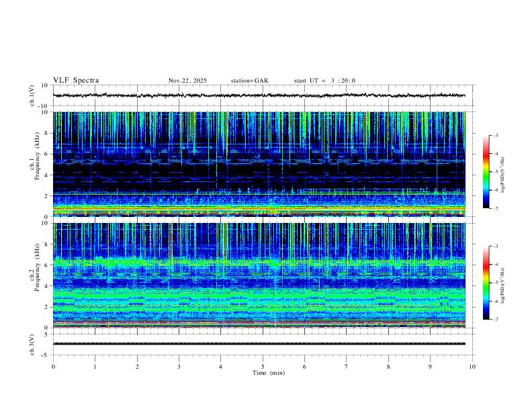Click time axis tick label "0"
The height and width of the screenshot is (411, 532).
53,367
